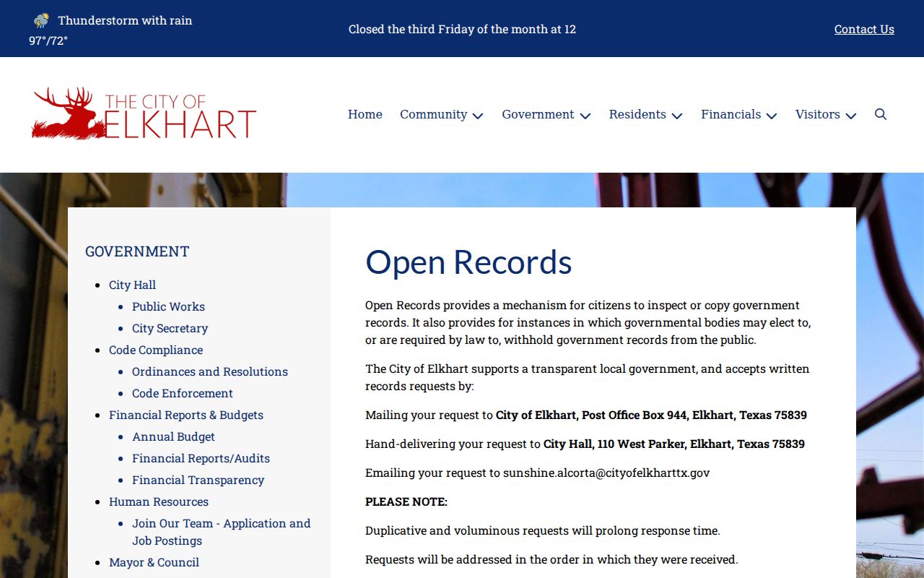This screenshot has width=924, height=578.
Task: Click the 'Thunderstorm with rain' weather text
Action: (125, 20)
